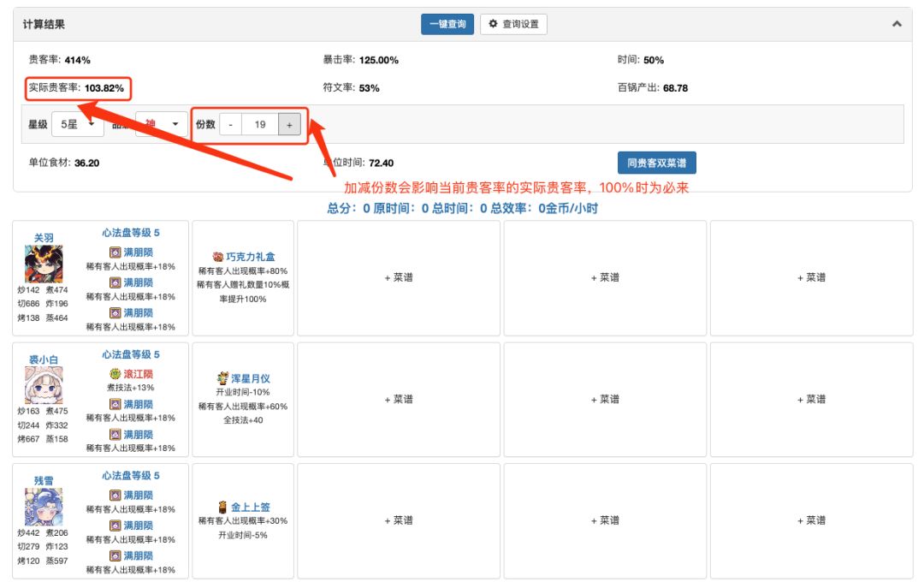Open 查询设置 with the gear icon
Screen dimensions: 924x588
[513, 24]
